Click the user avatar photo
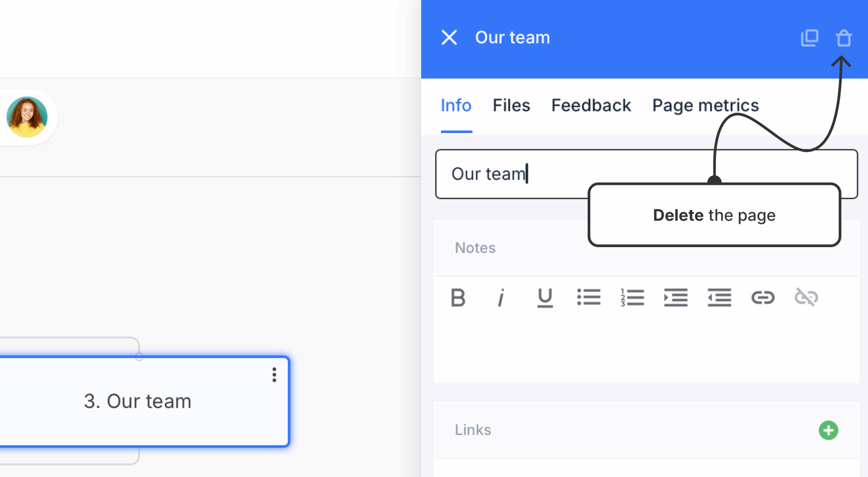 coord(27,117)
